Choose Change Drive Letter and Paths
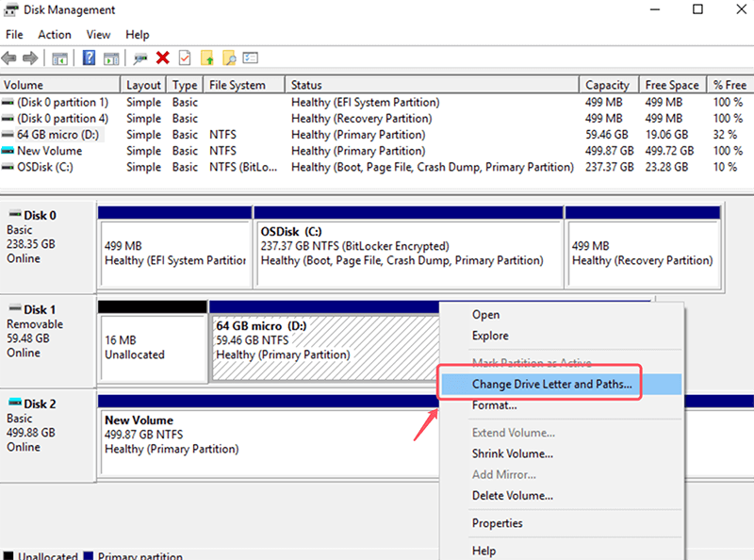Viewport: 754px width, 560px height. point(551,385)
